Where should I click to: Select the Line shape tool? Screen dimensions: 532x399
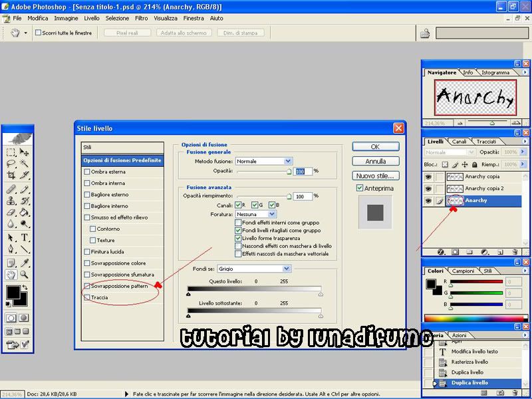(x=24, y=249)
